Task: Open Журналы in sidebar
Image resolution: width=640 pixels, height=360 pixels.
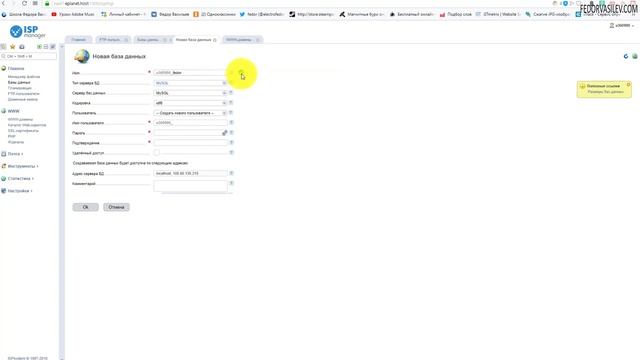Action: click(x=16, y=142)
